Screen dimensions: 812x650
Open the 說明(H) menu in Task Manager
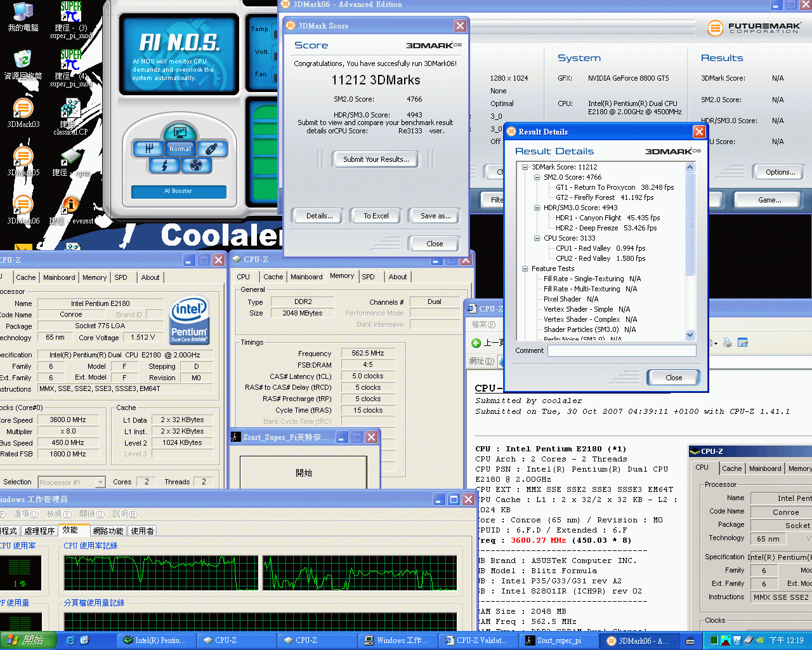125,514
